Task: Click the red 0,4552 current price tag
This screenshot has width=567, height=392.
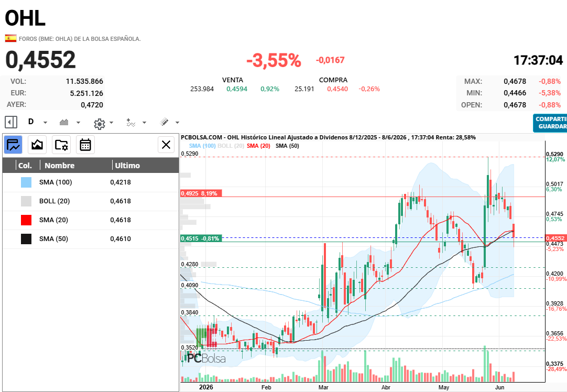Action: (x=555, y=238)
